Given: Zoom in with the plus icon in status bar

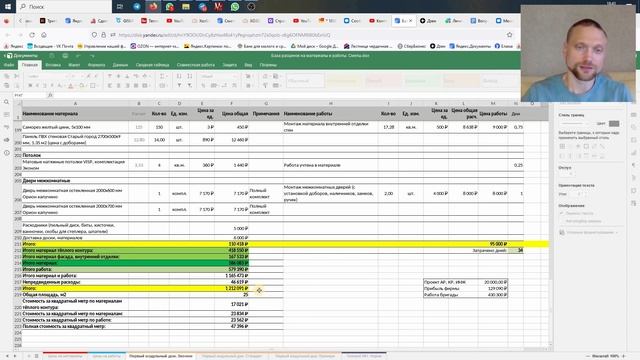Looking at the screenshot, I should coord(624,356).
